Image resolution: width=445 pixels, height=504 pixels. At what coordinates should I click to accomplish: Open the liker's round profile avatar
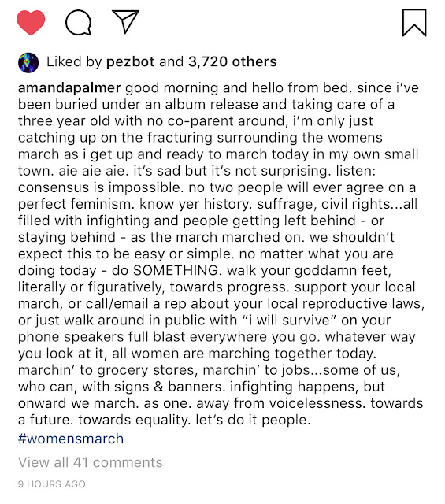click(28, 62)
